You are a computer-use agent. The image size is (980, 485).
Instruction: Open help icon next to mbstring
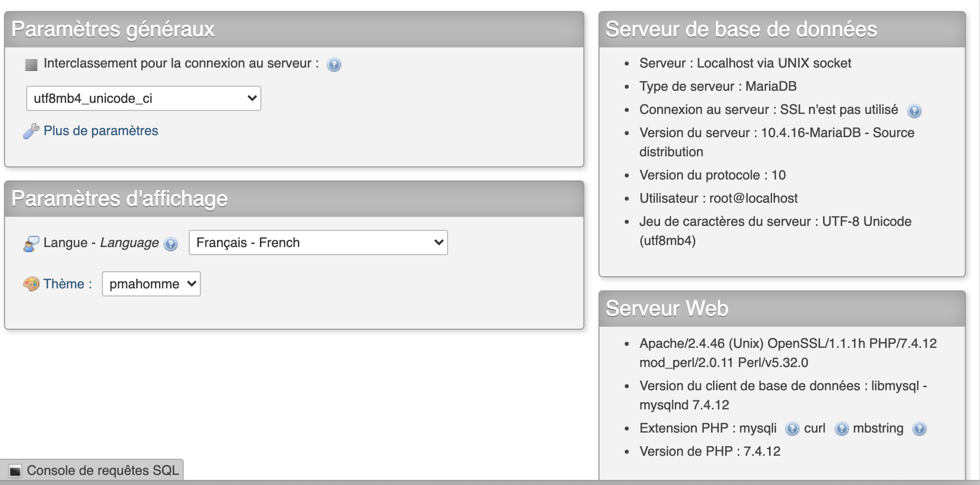point(919,429)
